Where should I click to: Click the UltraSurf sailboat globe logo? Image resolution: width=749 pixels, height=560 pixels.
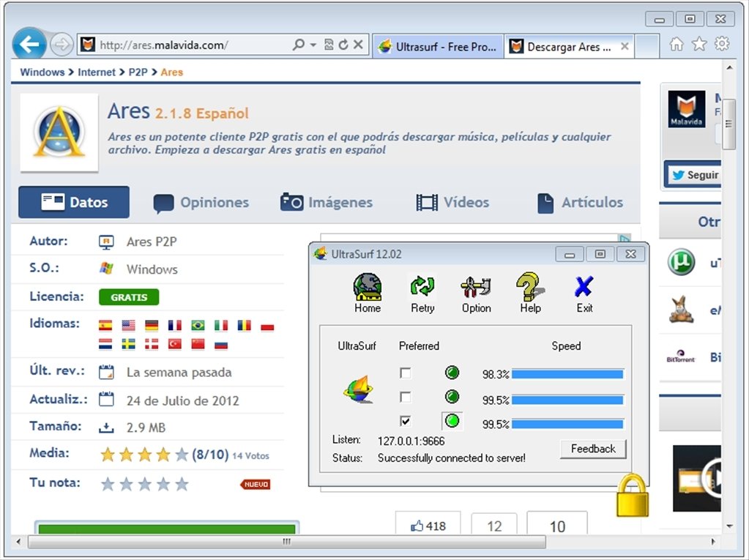coord(358,389)
